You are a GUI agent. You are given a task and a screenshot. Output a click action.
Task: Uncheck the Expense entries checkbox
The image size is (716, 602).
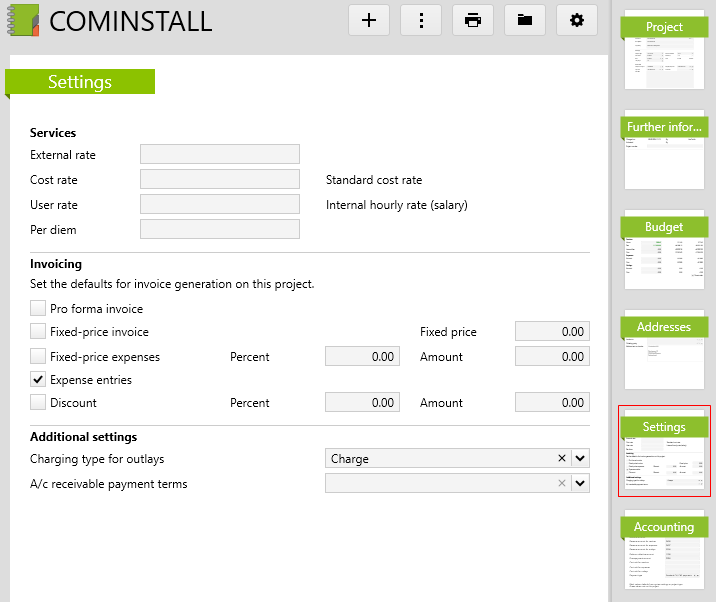pyautogui.click(x=38, y=380)
